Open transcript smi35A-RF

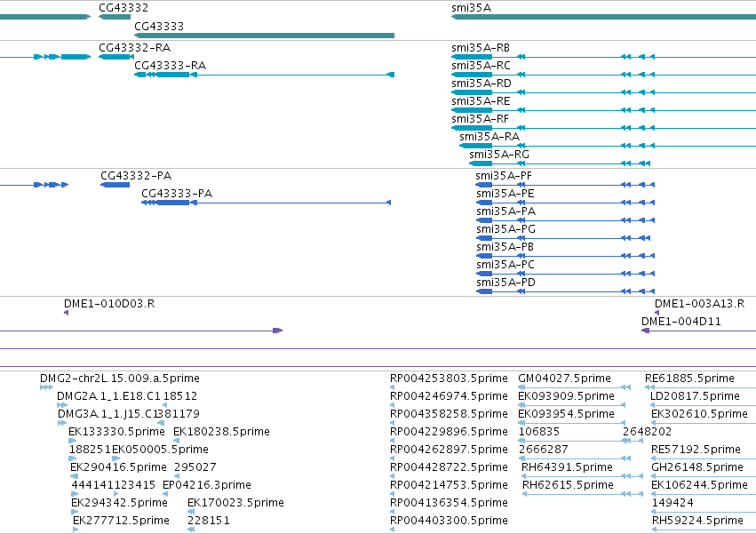point(481,119)
